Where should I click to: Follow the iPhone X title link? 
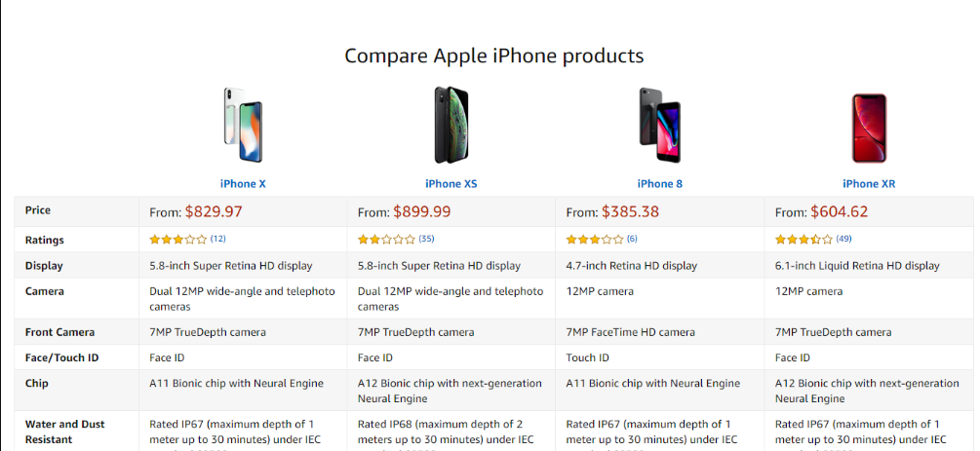(x=243, y=184)
